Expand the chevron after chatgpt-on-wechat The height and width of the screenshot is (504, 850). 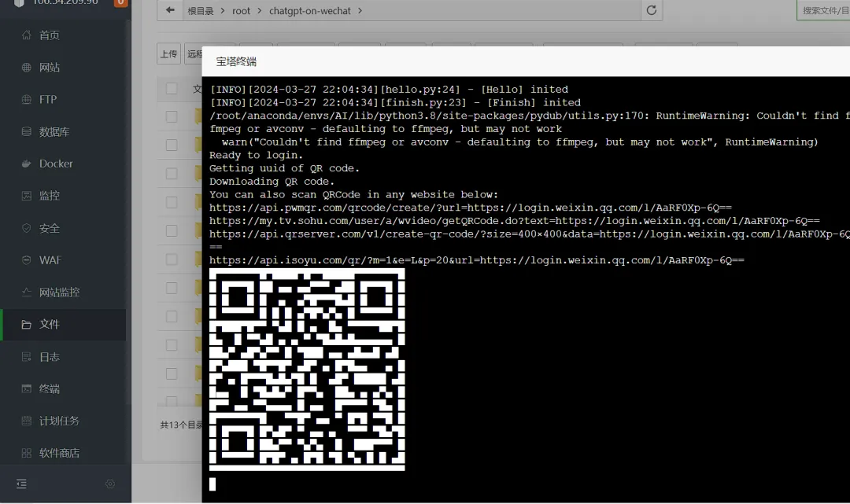pyautogui.click(x=360, y=11)
